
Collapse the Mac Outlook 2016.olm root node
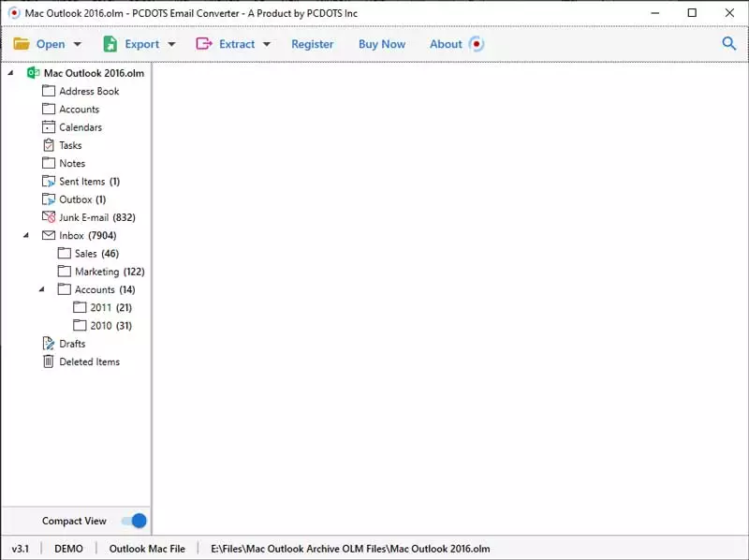tap(10, 73)
